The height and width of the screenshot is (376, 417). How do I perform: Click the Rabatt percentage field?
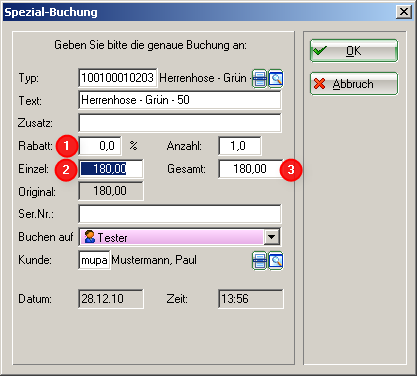pyautogui.click(x=100, y=146)
